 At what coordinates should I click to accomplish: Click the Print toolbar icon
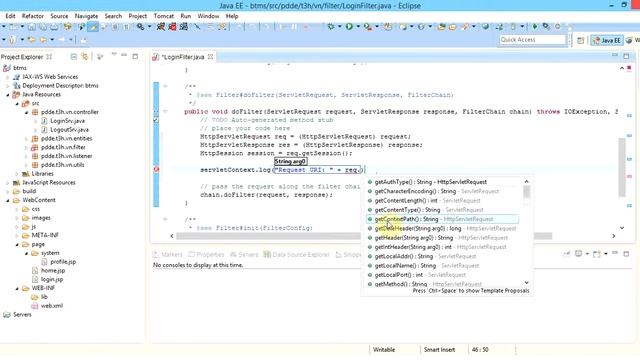point(54,27)
